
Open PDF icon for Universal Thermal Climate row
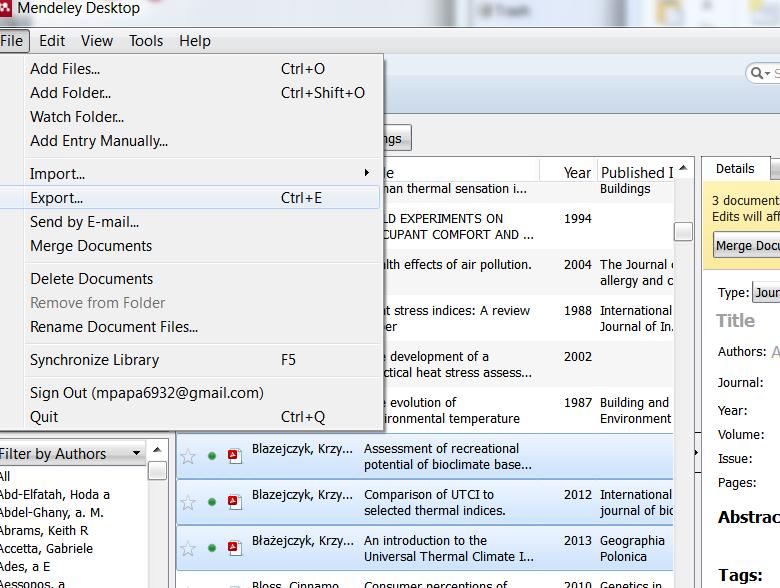(234, 548)
